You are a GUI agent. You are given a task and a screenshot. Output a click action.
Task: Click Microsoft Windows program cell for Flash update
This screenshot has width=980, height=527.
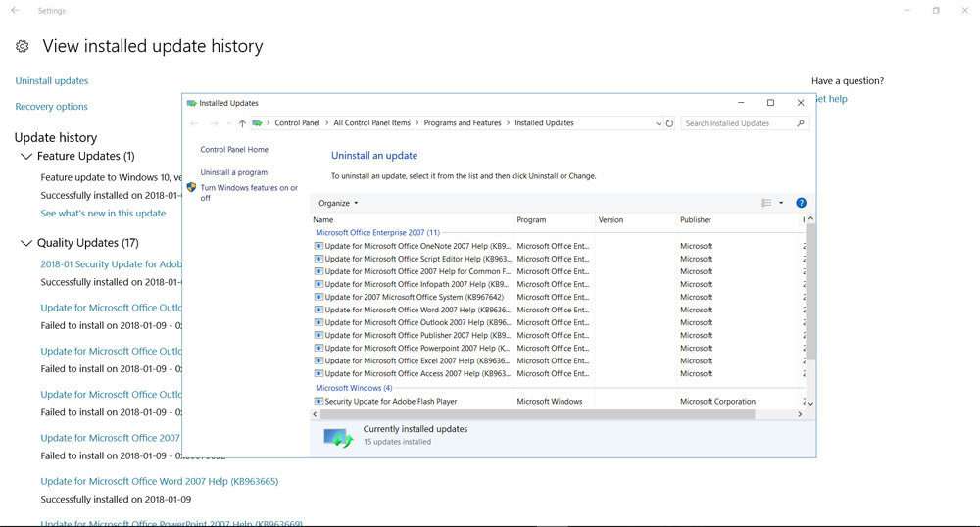[550, 402]
